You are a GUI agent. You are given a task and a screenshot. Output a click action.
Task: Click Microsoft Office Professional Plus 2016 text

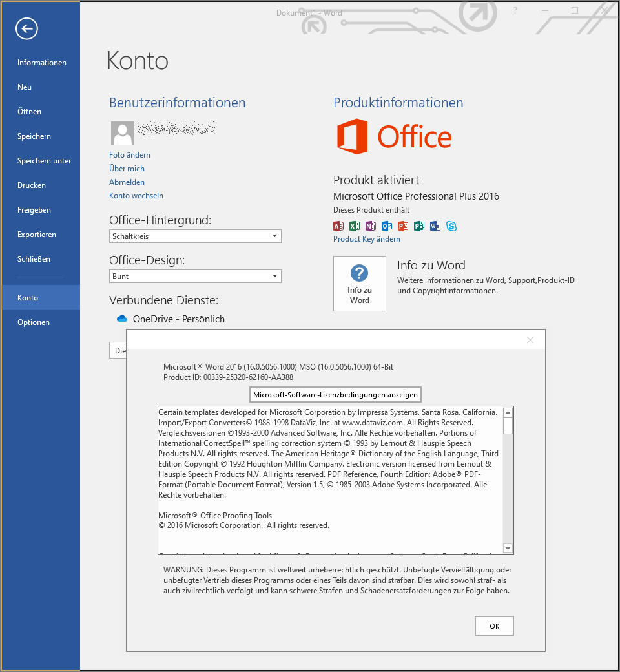coord(416,196)
